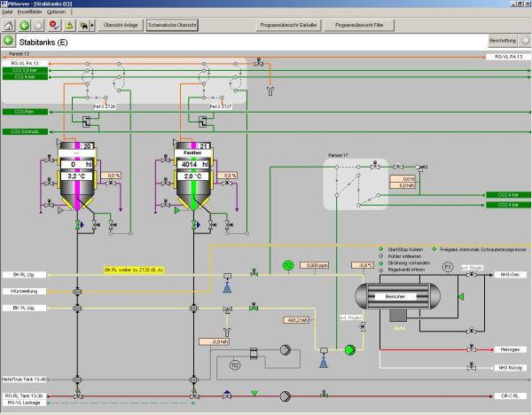Click the valve on the Heissgas line
Image resolution: width=532 pixels, height=415 pixels.
(473, 349)
